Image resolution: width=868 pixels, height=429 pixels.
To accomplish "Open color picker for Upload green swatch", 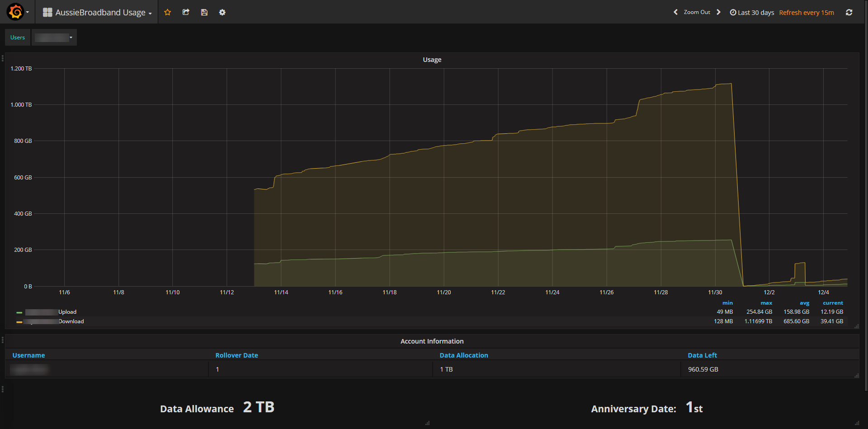I will 19,312.
